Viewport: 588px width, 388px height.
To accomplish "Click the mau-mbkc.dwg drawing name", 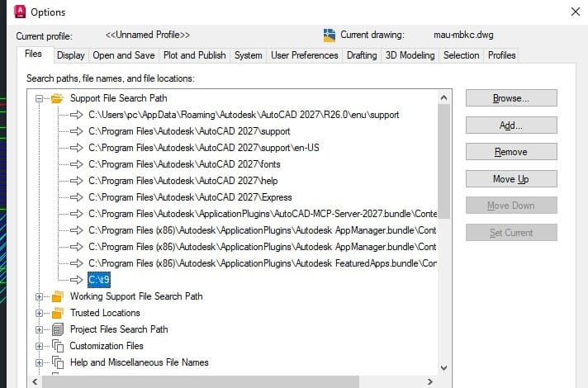I will (x=463, y=35).
